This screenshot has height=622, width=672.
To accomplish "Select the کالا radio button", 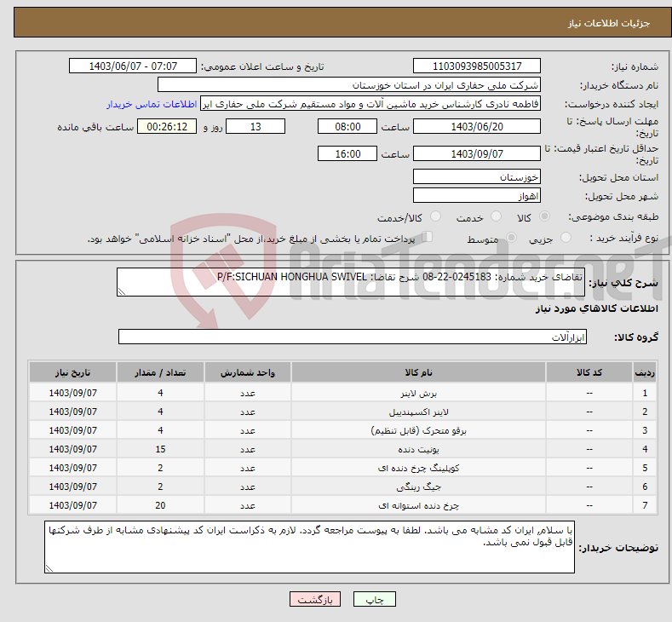I will (544, 216).
